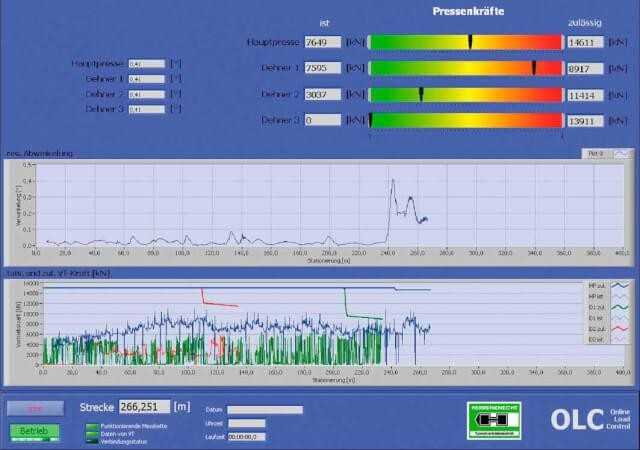The width and height of the screenshot is (640, 450).
Task: Click the Herrenknecht logo icon
Action: pyautogui.click(x=493, y=419)
